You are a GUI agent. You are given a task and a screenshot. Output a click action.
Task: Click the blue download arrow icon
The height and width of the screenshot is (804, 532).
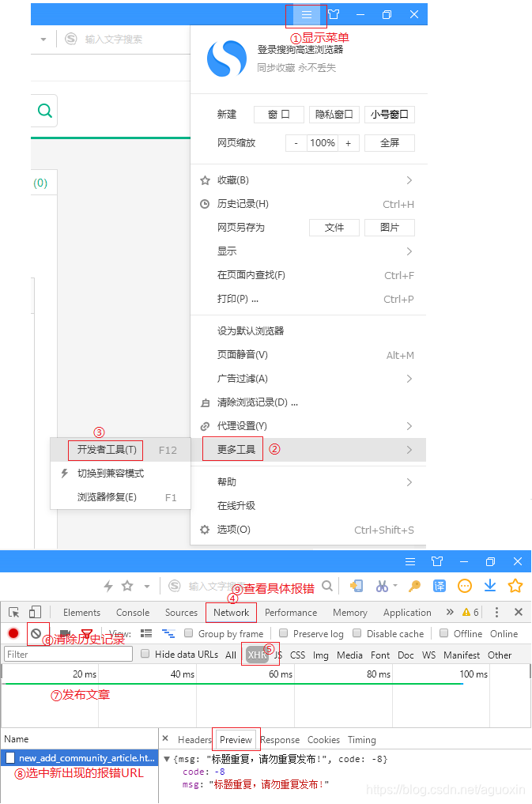pyautogui.click(x=490, y=586)
